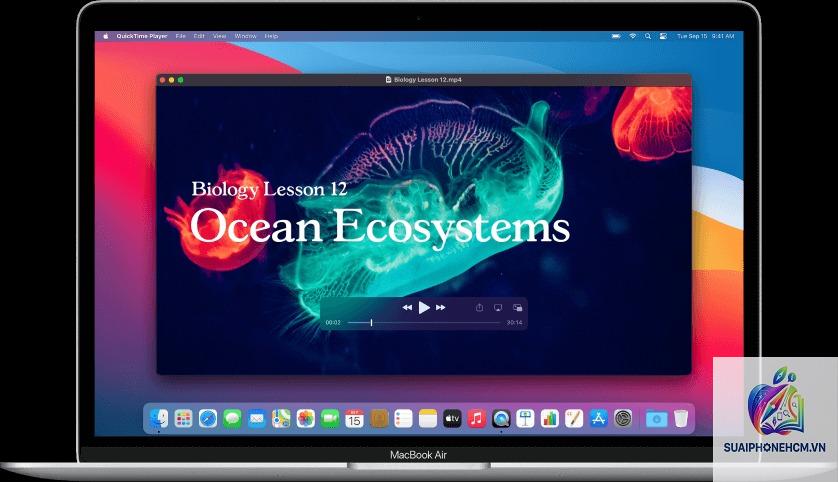Open the Window menu
The height and width of the screenshot is (482, 838).
[245, 36]
